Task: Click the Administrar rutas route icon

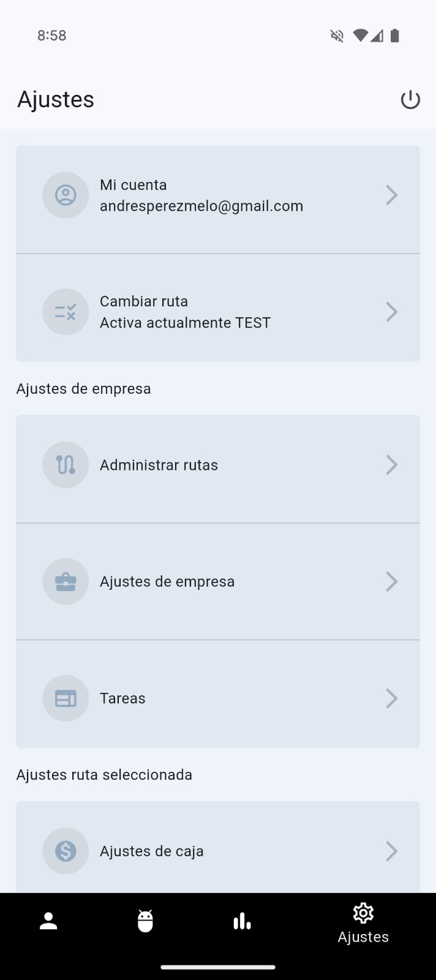Action: [x=66, y=465]
